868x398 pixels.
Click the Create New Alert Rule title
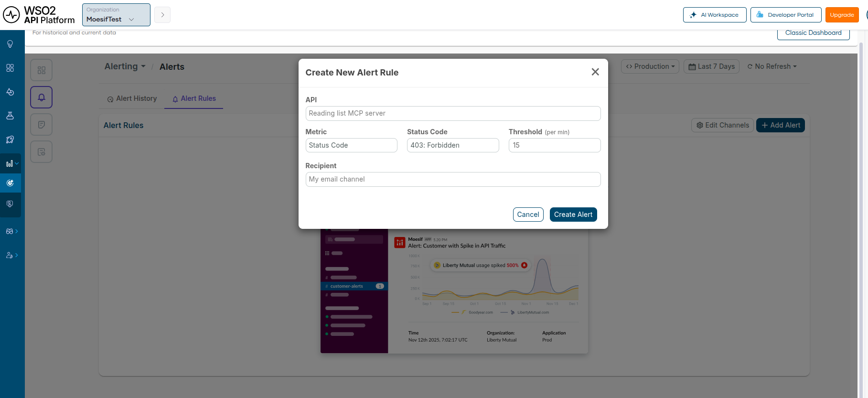352,73
